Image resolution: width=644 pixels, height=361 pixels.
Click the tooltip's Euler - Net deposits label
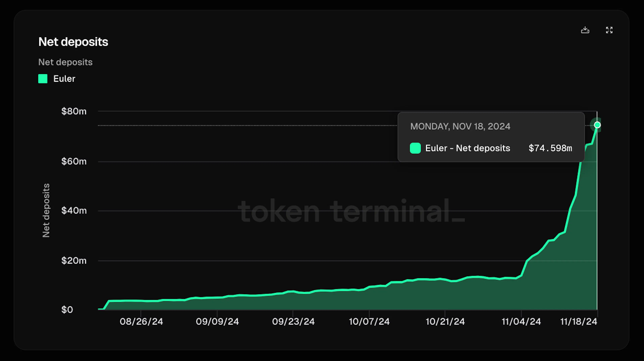tap(468, 148)
